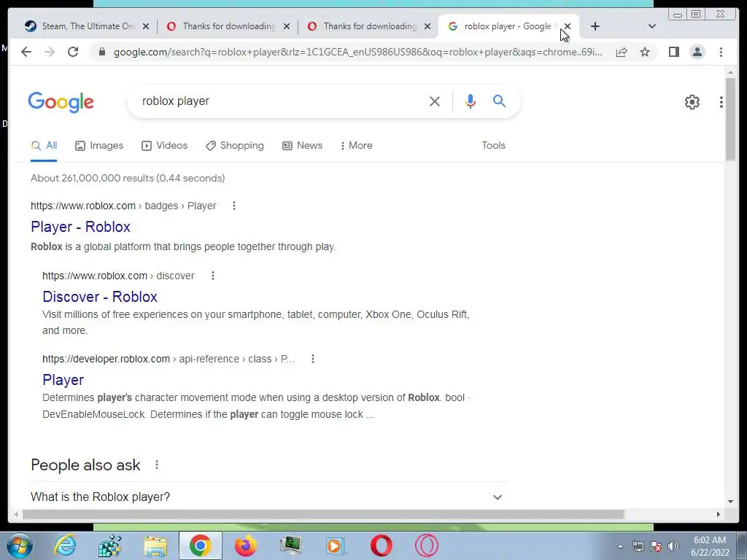Click the vertical scrollbar thumb
Viewport: 747px width, 560px height.
[x=730, y=119]
